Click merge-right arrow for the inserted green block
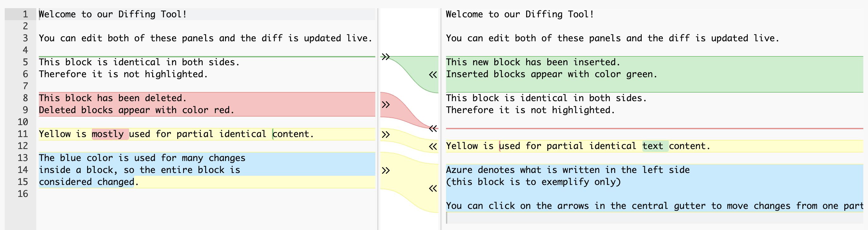This screenshot has width=868, height=230. tap(386, 56)
